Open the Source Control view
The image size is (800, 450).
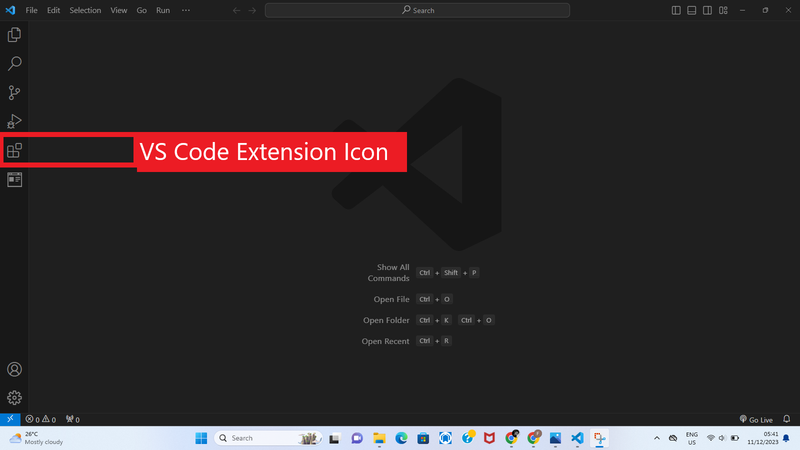click(x=14, y=92)
